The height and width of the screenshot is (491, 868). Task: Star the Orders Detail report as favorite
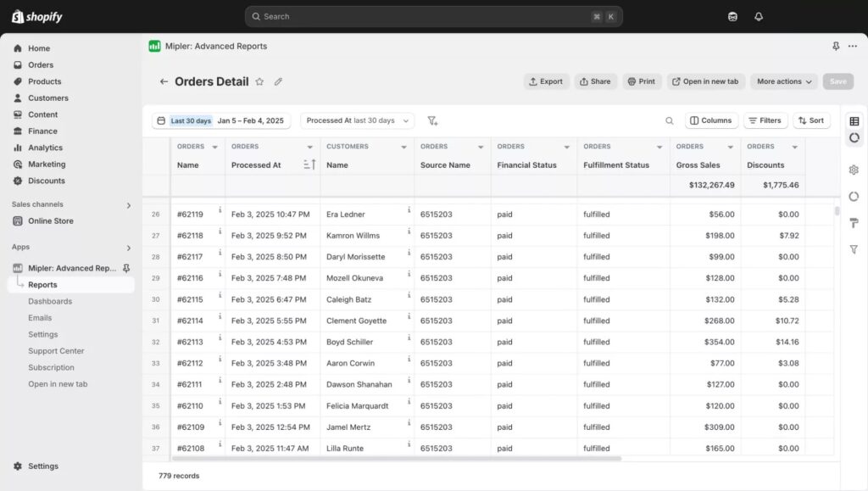pyautogui.click(x=259, y=82)
